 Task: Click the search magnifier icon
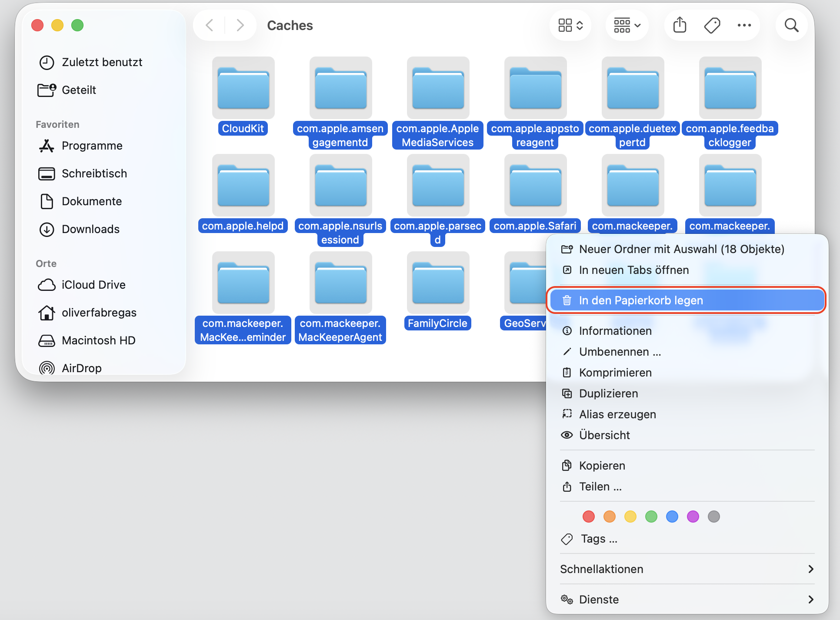pyautogui.click(x=791, y=25)
